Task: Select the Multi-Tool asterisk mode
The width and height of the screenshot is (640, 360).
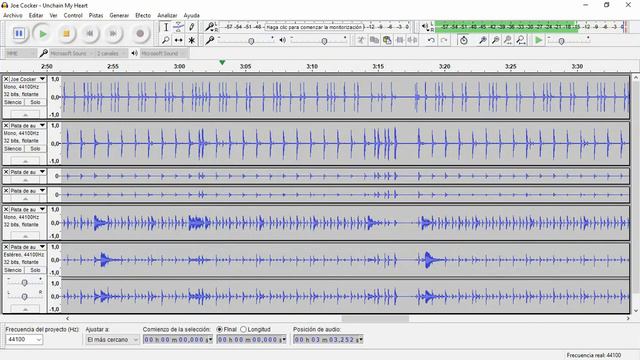Action: click(x=191, y=40)
